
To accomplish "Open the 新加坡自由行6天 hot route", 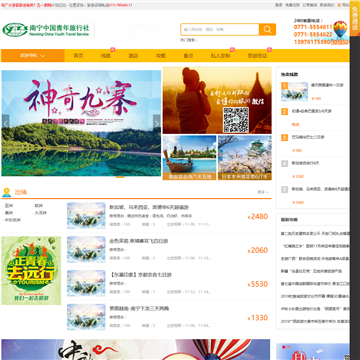I will (305, 163).
